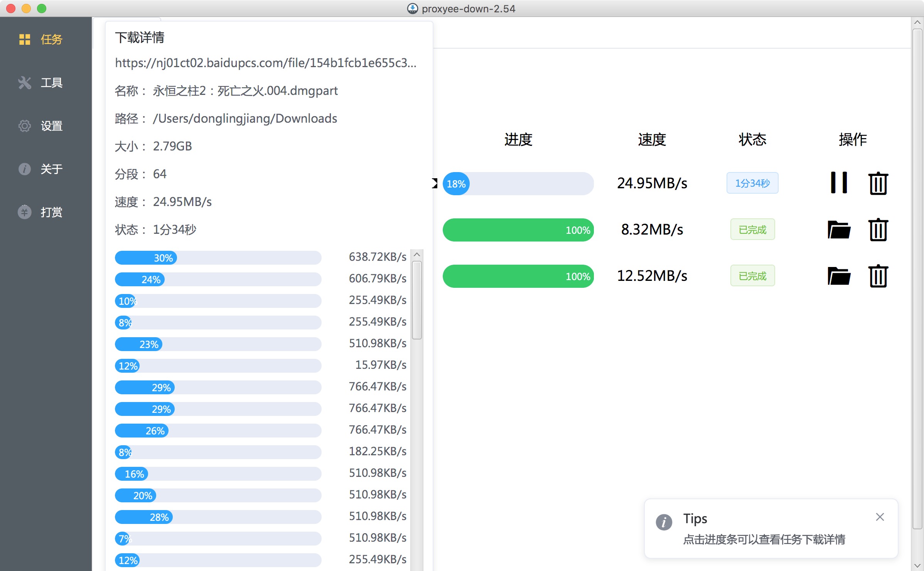Click the 18% main progress bar

518,184
